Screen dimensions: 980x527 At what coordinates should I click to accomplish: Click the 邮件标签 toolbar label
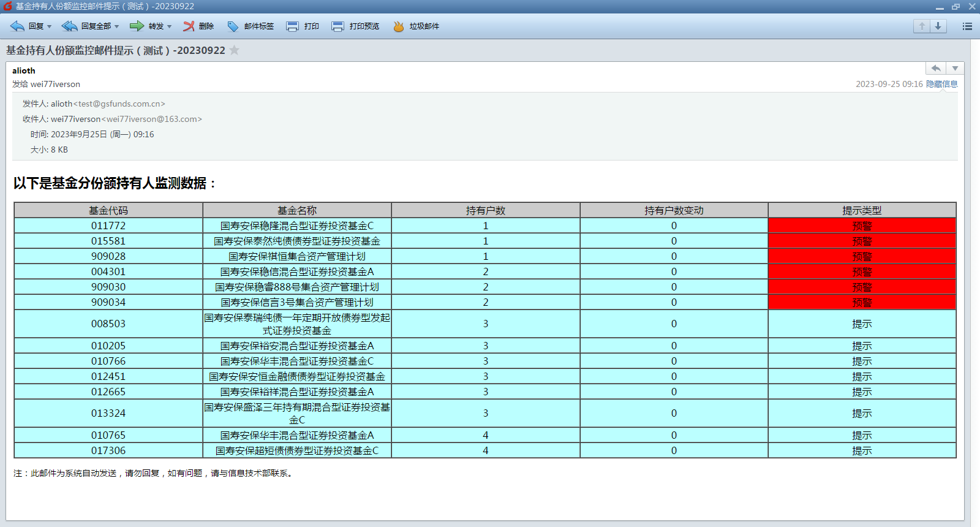[x=258, y=26]
